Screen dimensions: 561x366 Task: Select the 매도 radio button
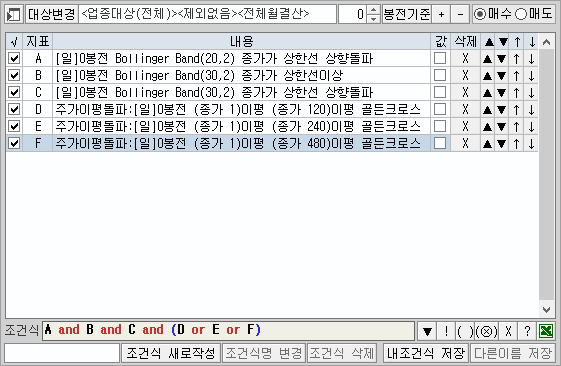(x=534, y=14)
